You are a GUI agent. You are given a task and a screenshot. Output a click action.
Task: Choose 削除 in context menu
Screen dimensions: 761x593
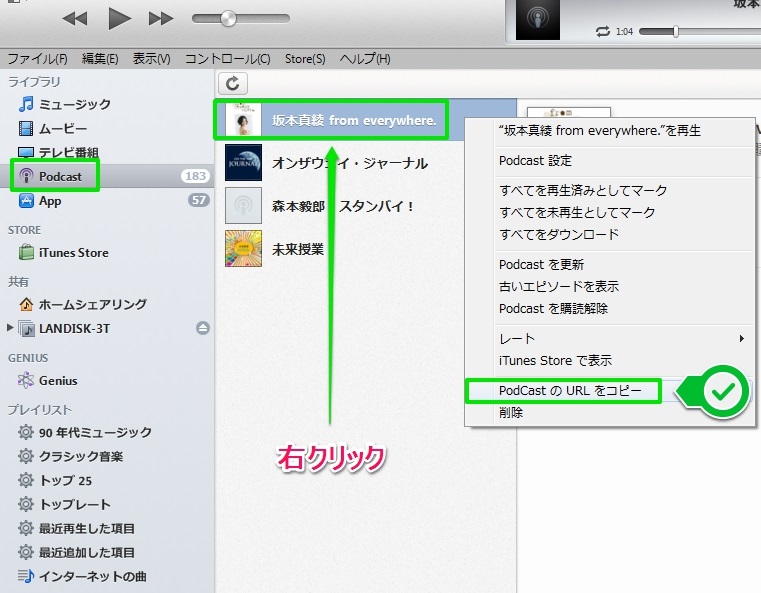(x=511, y=412)
